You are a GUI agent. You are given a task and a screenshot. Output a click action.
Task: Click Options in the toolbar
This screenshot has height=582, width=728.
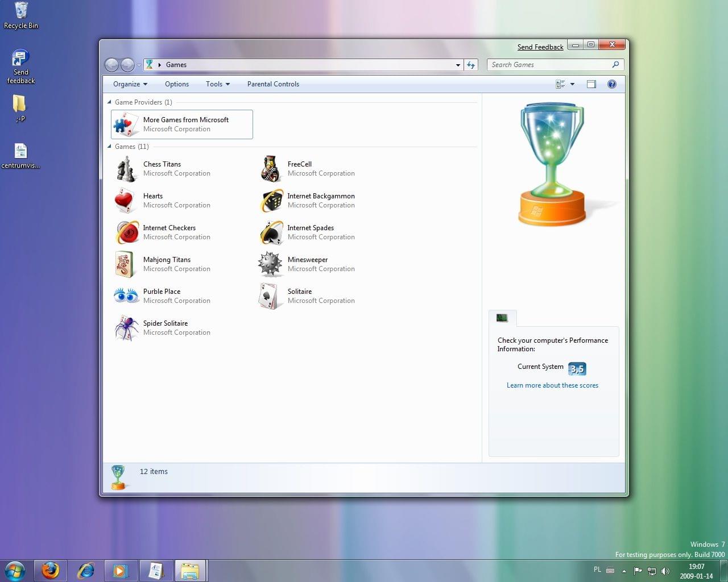pos(177,84)
